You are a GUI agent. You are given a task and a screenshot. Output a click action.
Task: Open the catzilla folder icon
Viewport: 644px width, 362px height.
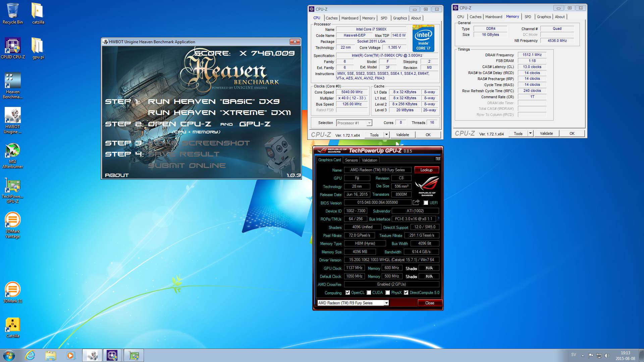click(38, 13)
